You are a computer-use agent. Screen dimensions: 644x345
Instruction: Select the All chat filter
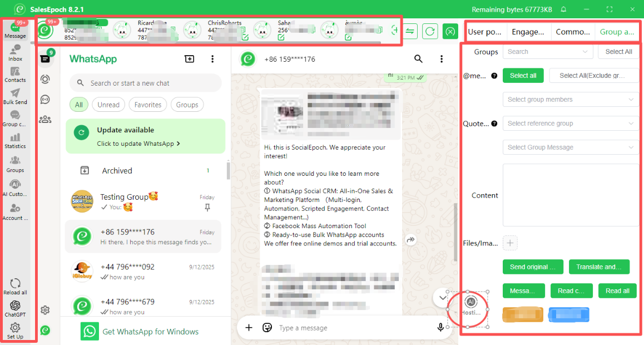tap(79, 105)
